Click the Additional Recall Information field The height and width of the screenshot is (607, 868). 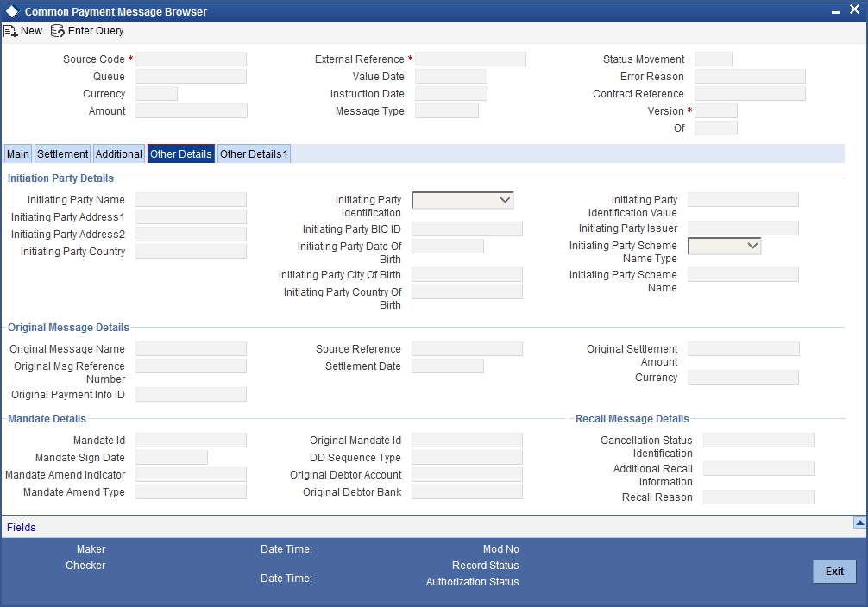pos(759,469)
